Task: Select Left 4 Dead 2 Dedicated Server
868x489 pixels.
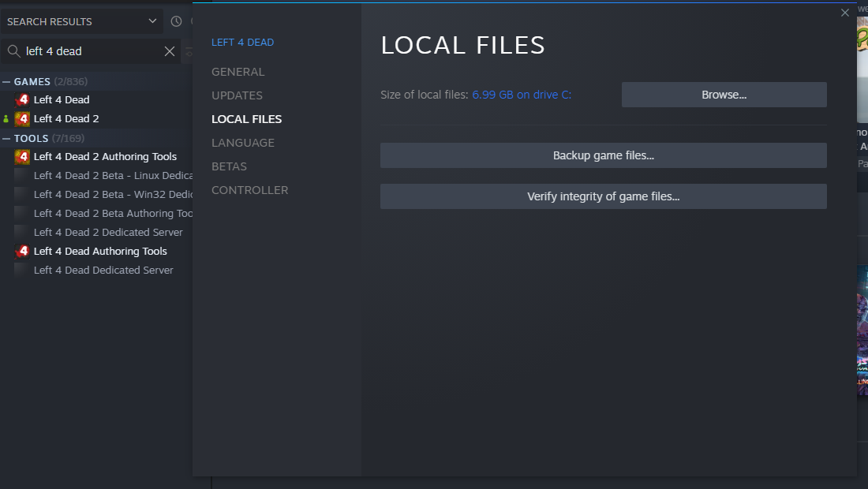Action: click(108, 233)
